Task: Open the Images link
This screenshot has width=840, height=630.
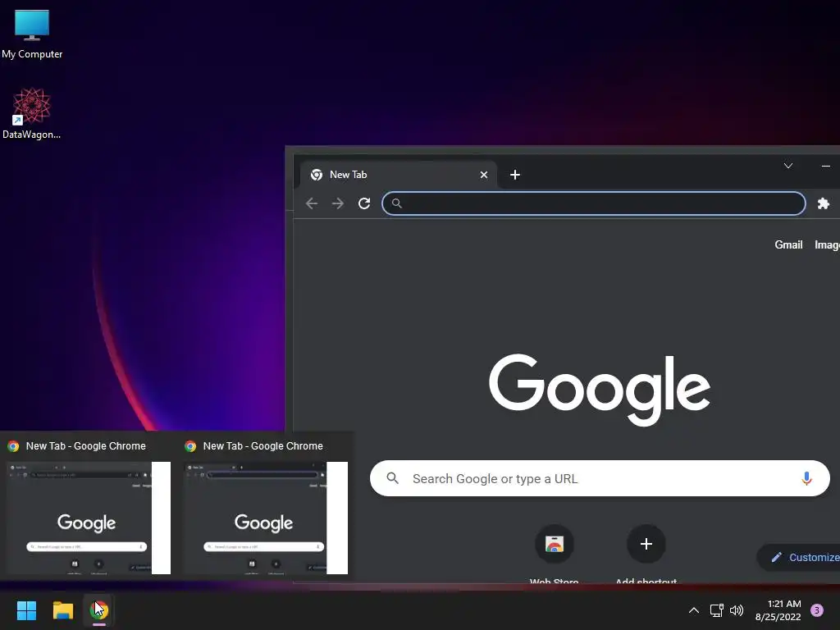Action: click(x=827, y=244)
